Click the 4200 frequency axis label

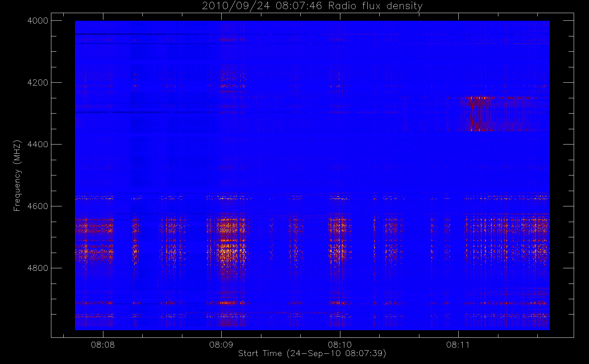tap(38, 83)
